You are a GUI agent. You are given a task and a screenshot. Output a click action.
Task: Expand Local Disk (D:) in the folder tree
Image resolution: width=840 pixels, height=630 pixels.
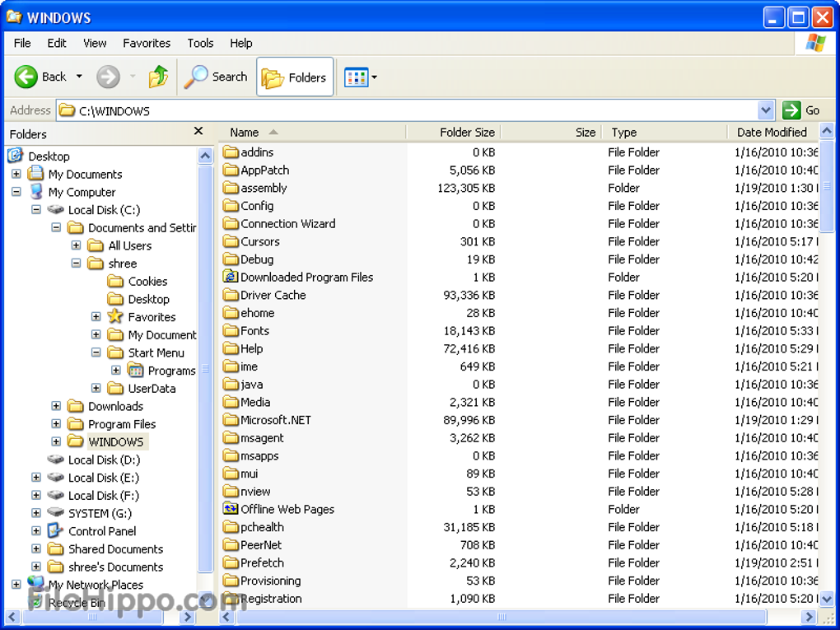point(35,460)
